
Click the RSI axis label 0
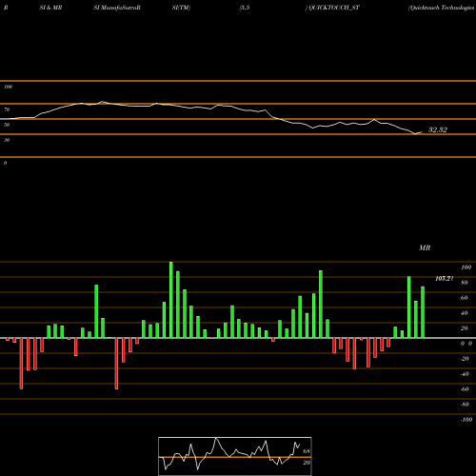point(5,163)
